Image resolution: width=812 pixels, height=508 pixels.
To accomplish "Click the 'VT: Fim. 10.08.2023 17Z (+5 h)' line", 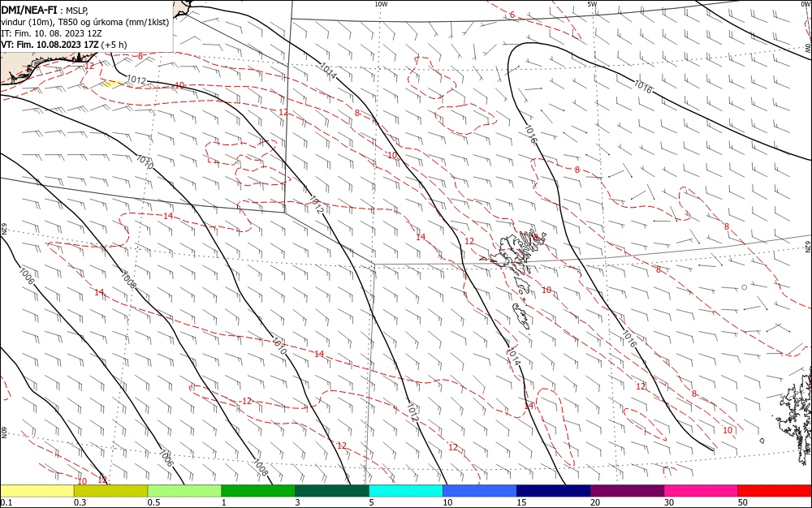I will pos(63,45).
